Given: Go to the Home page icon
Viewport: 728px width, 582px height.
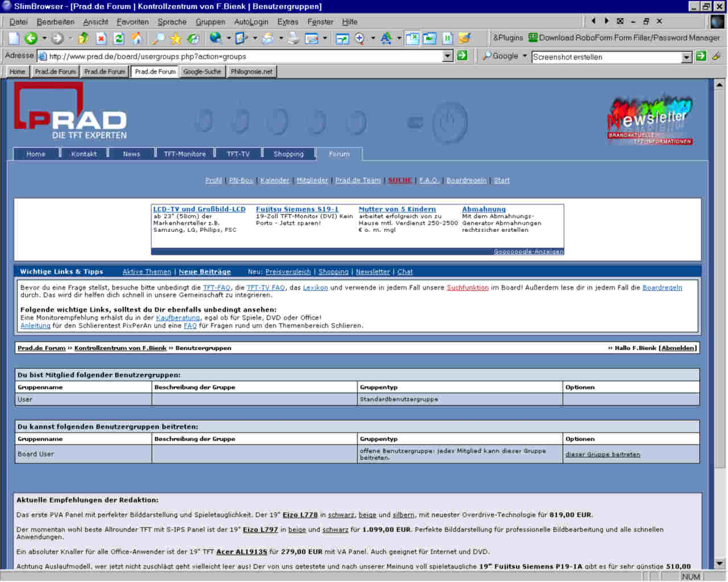Looking at the screenshot, I should click(x=136, y=38).
